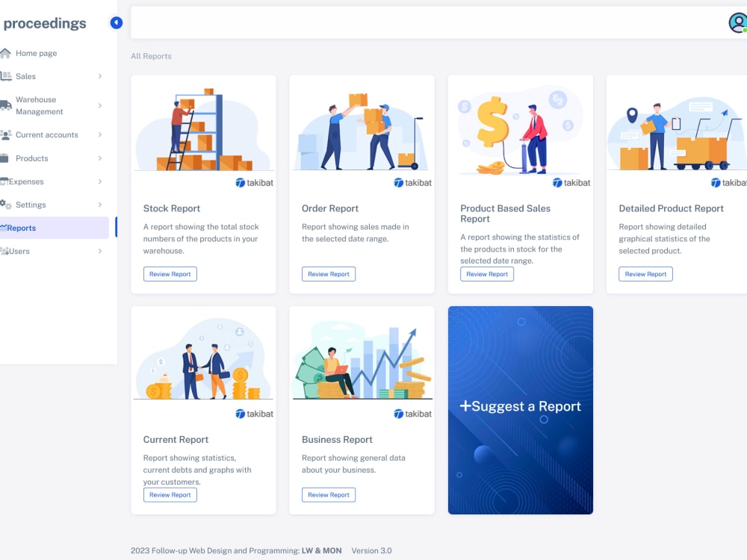The image size is (747, 560).
Task: Click takibat logo on Business Report card
Action: pyautogui.click(x=412, y=414)
